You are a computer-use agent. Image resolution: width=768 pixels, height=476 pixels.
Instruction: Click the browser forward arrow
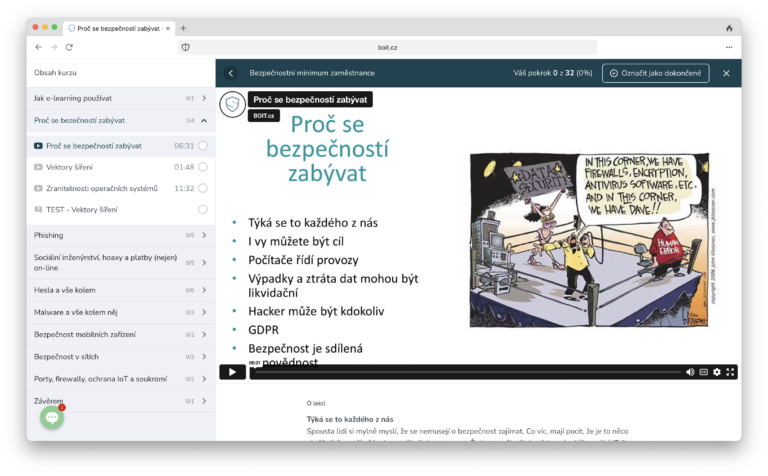[x=54, y=47]
